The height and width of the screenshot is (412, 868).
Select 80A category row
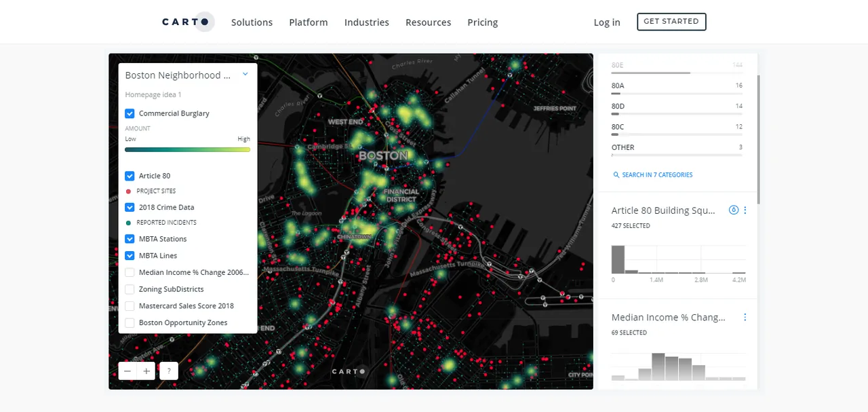(677, 88)
